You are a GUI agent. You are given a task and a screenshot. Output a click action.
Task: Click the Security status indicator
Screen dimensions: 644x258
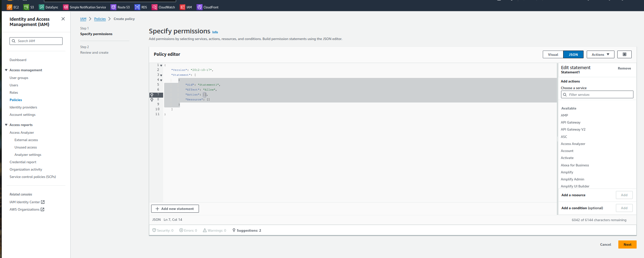163,231
